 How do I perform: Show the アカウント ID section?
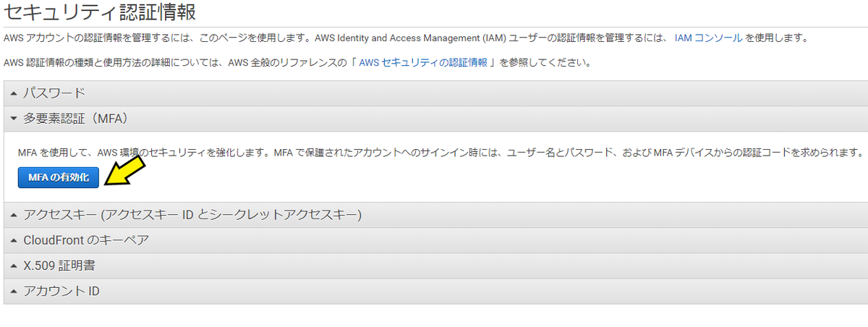coord(435,292)
